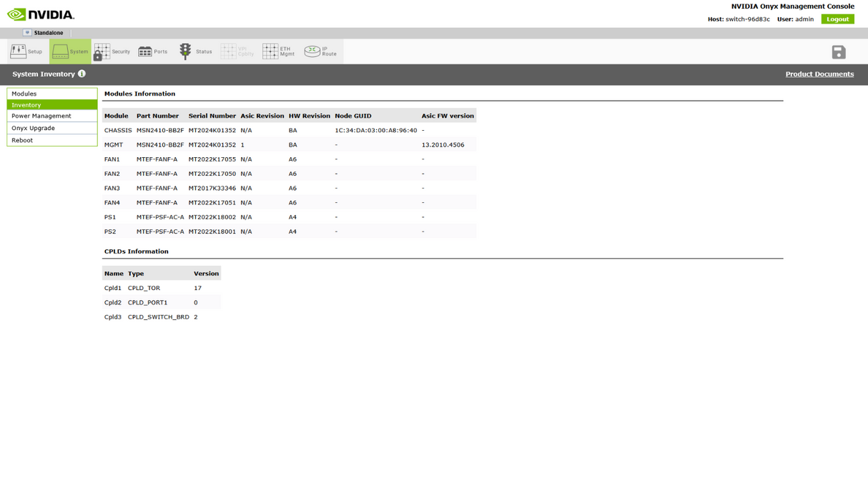The height and width of the screenshot is (488, 868).
Task: Click the Module column header
Action: [117, 116]
